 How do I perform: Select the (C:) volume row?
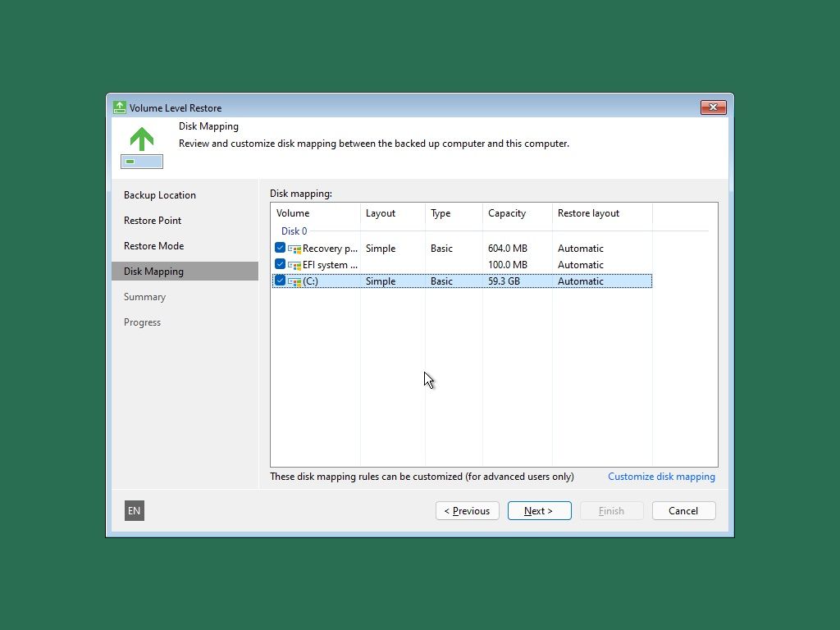pos(410,281)
